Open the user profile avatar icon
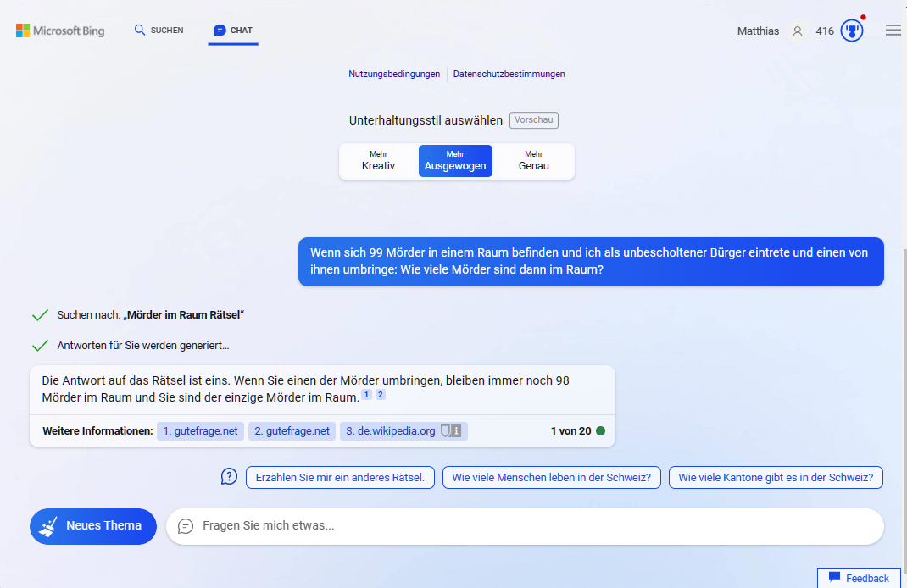907x588 pixels. [x=797, y=31]
